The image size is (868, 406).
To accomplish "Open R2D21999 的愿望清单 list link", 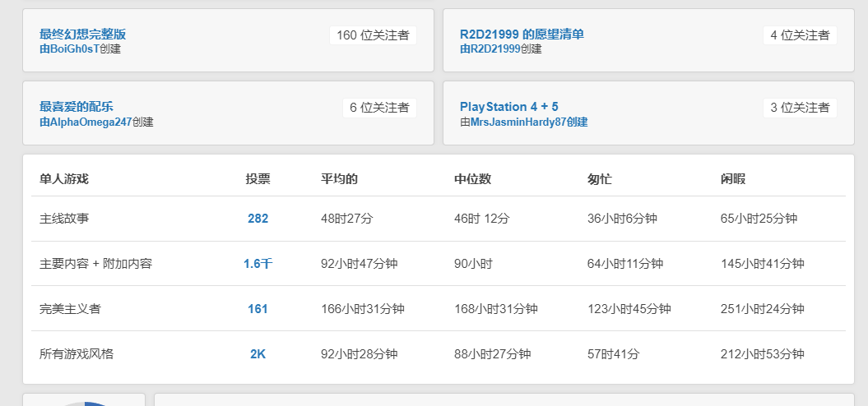I will point(522,34).
